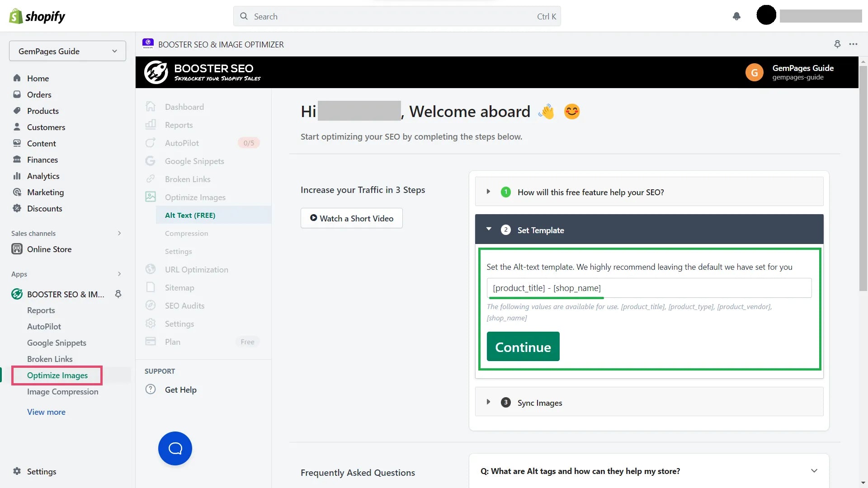Click the Get Help question mark icon
The width and height of the screenshot is (868, 488).
click(x=151, y=389)
